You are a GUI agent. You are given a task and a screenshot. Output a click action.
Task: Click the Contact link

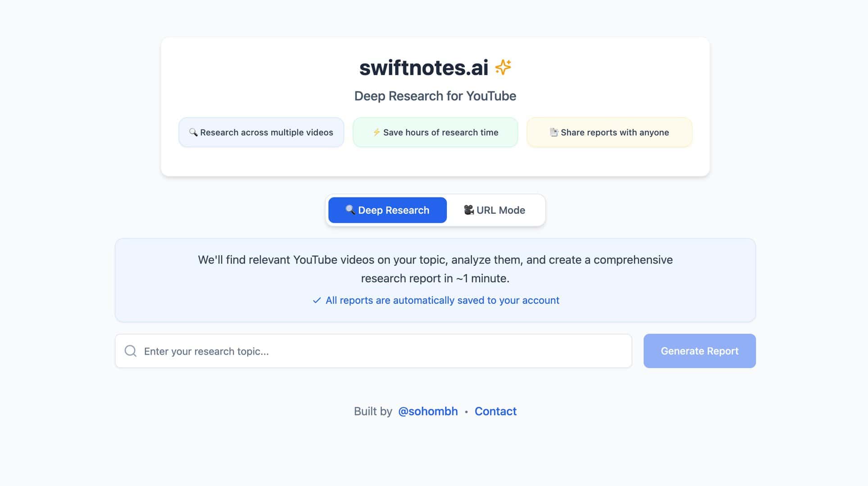pyautogui.click(x=495, y=411)
